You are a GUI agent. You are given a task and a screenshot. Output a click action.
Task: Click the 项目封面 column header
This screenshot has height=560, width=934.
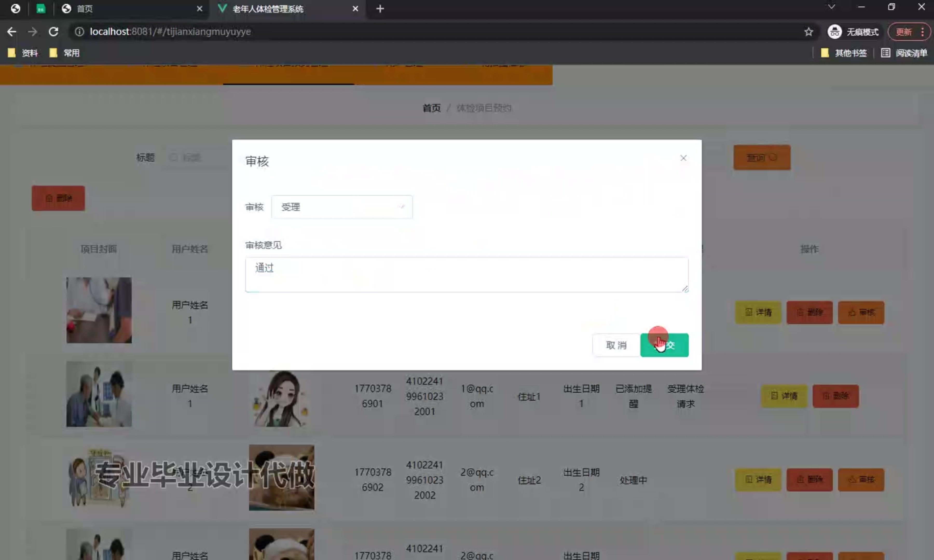tap(99, 249)
